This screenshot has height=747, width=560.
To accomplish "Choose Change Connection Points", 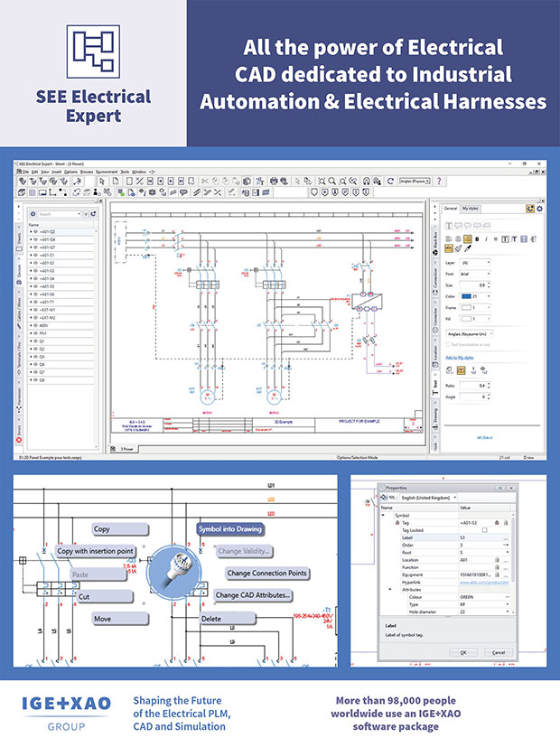I will [x=267, y=573].
